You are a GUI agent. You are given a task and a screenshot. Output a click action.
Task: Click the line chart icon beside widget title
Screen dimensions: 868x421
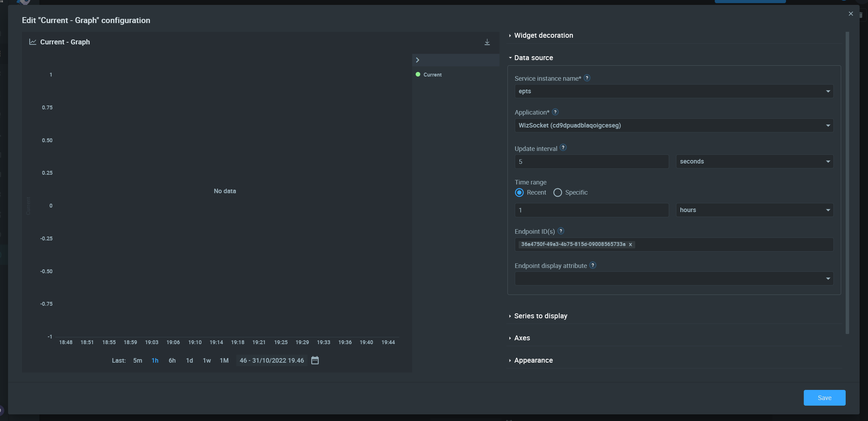33,42
